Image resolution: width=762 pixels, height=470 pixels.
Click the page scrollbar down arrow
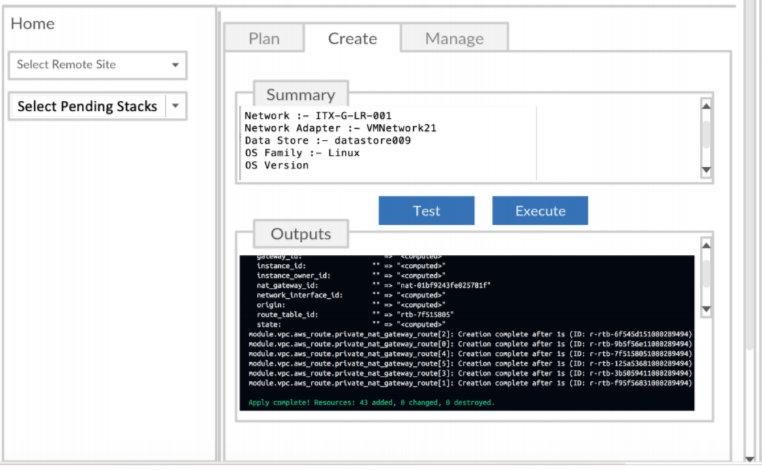click(x=749, y=458)
